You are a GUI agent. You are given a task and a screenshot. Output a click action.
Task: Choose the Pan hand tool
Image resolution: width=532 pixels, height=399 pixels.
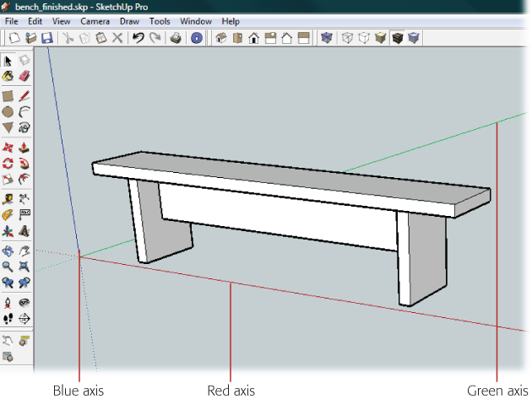click(x=24, y=251)
